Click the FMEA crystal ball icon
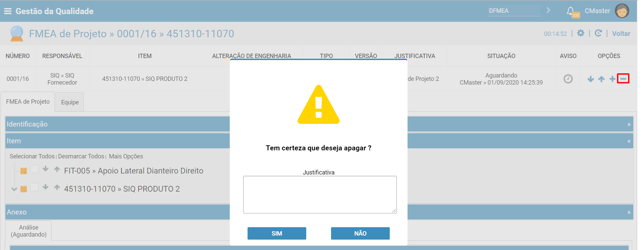Viewport: 644px width, 250px height. (16, 34)
